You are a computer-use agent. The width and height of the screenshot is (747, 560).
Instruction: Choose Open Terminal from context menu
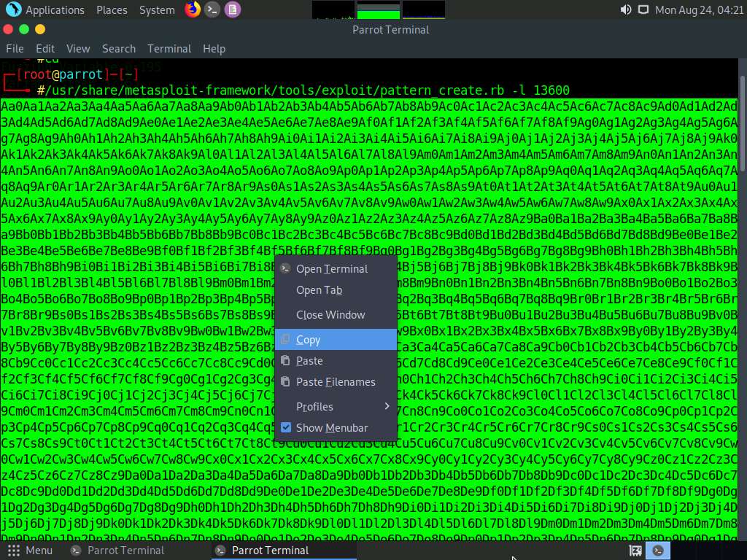tap(336, 268)
